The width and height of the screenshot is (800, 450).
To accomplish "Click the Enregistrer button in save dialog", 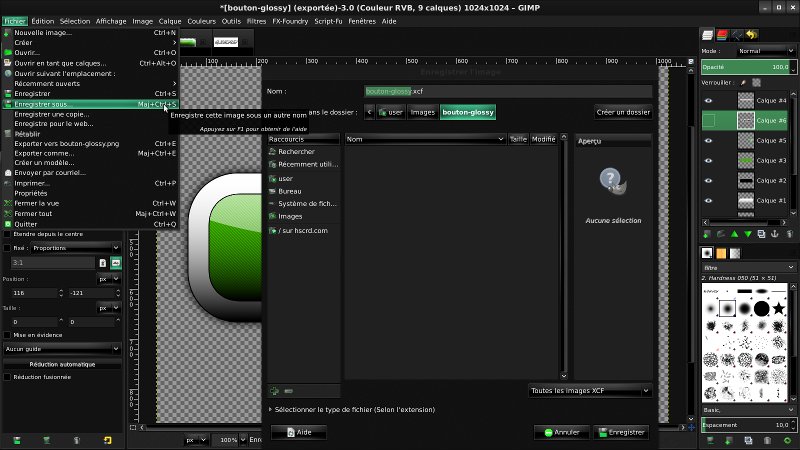I will 621,432.
